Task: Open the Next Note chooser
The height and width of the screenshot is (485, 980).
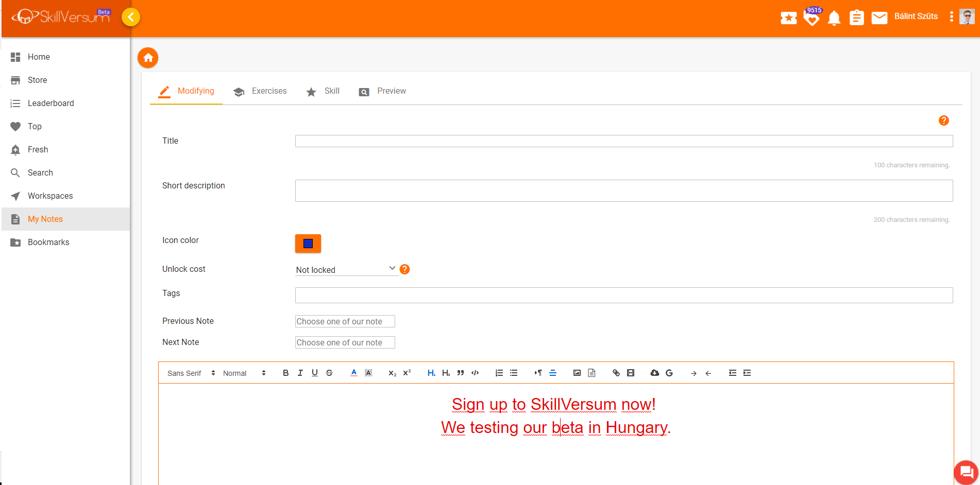Action: tap(345, 342)
